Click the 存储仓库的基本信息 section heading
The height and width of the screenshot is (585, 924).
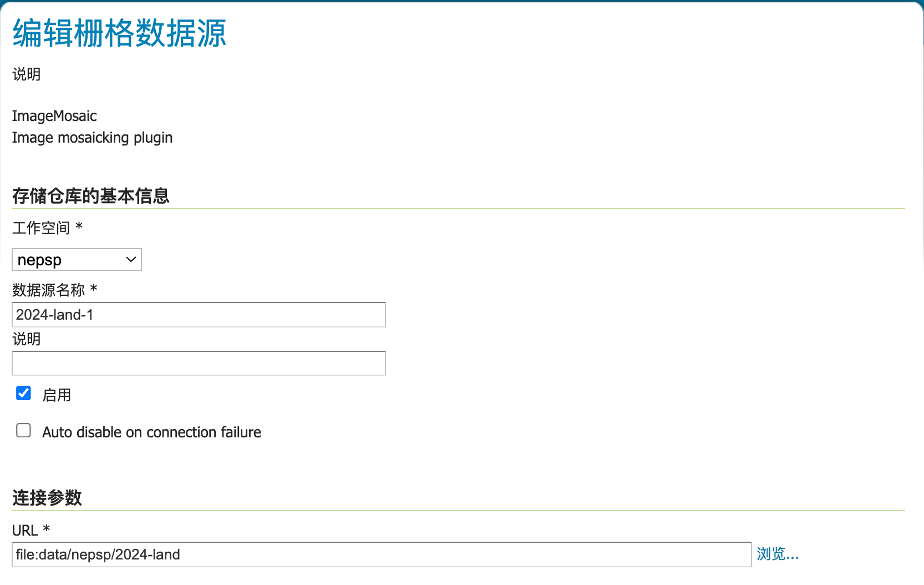[90, 196]
